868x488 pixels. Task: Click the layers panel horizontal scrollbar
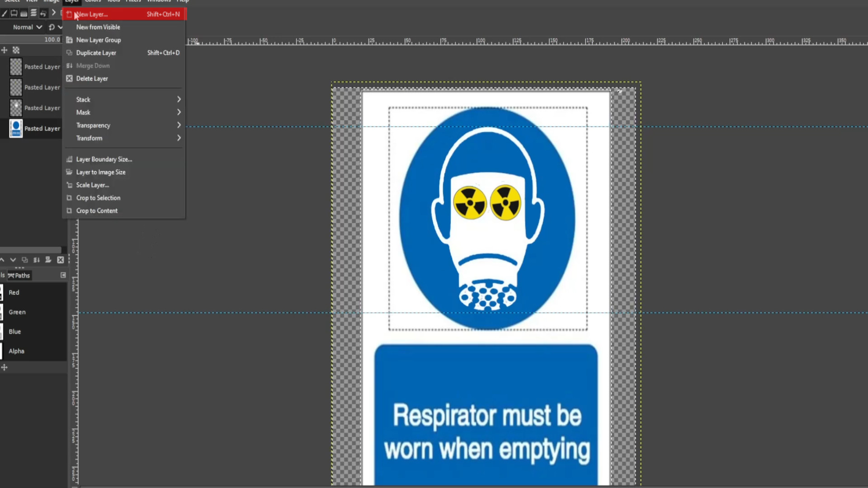pos(31,250)
